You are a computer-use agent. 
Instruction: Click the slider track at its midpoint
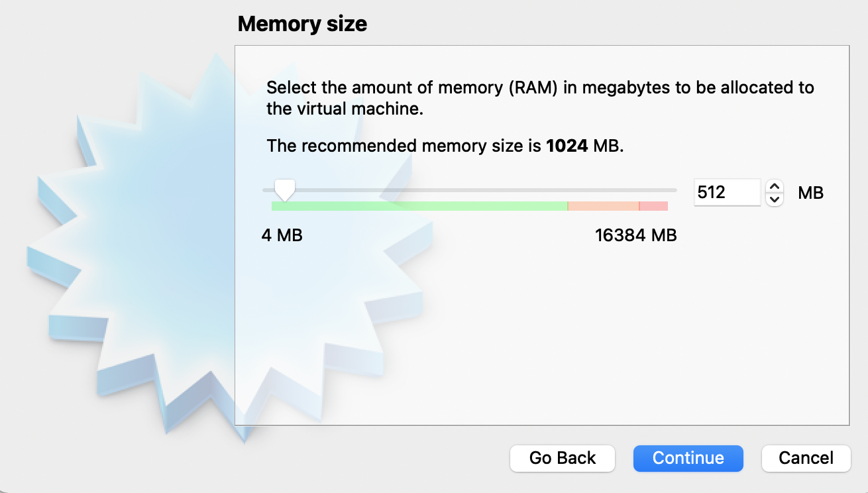coord(470,190)
